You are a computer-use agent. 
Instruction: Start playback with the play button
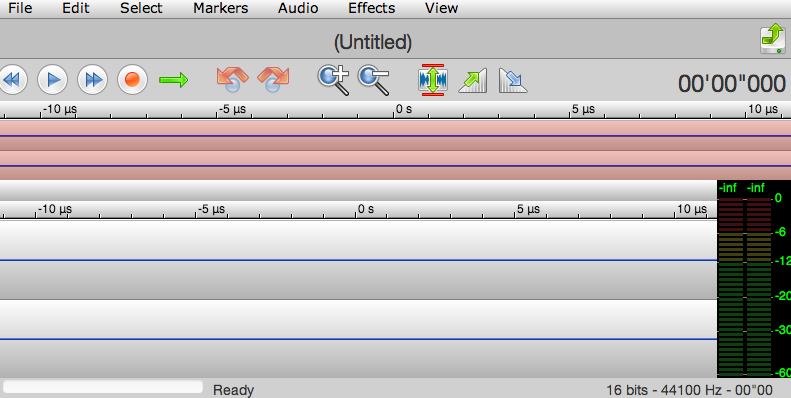click(x=53, y=80)
